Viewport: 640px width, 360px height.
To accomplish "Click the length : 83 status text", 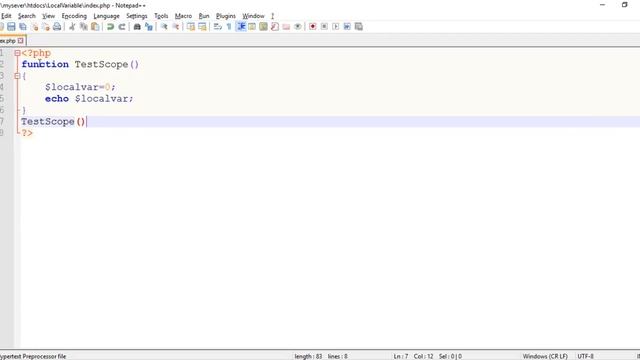I will point(308,356).
